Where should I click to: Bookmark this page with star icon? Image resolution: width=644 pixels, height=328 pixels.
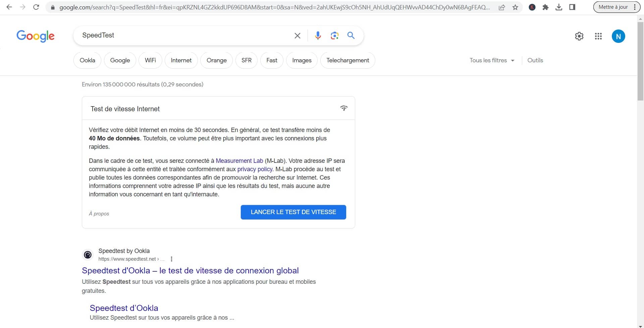[515, 7]
